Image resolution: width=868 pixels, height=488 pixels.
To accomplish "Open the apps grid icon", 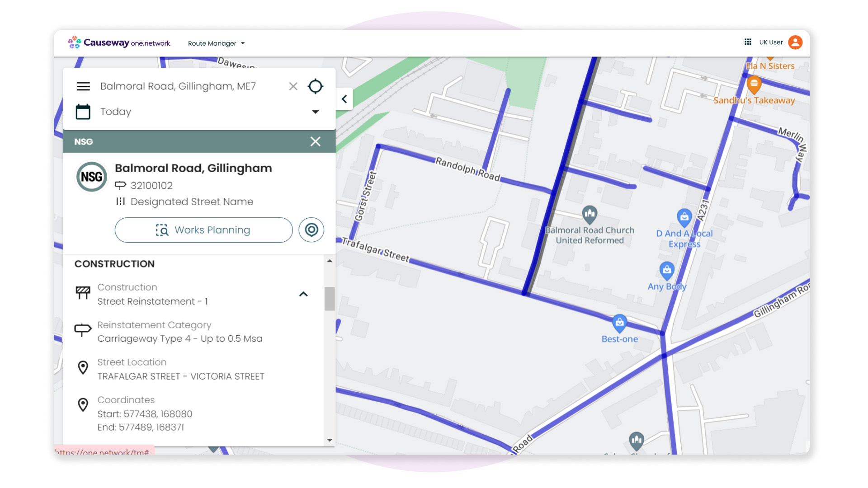I will tap(748, 42).
